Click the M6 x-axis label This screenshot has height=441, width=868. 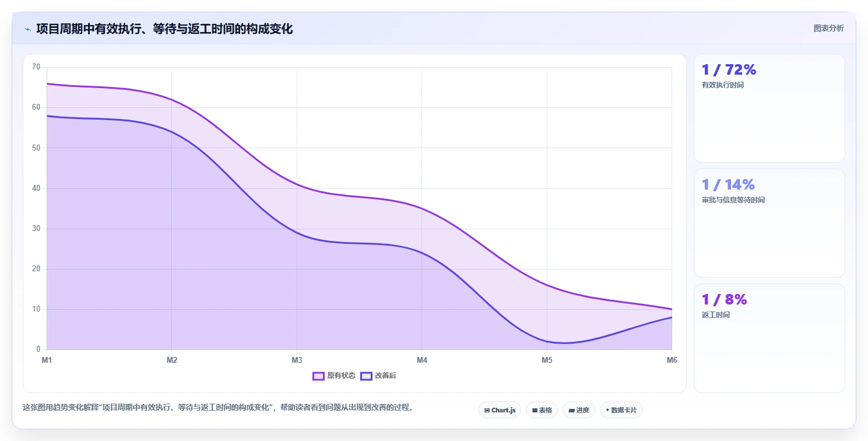coord(672,360)
